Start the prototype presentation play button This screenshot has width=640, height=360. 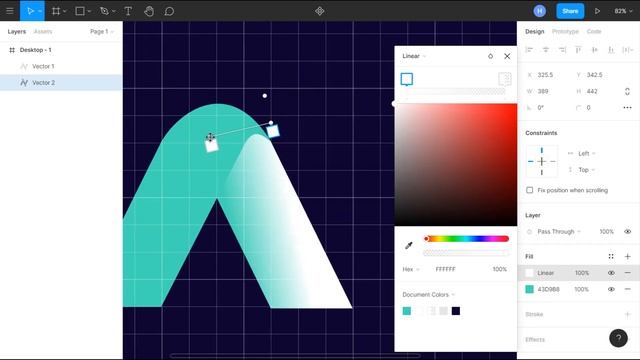[x=597, y=11]
